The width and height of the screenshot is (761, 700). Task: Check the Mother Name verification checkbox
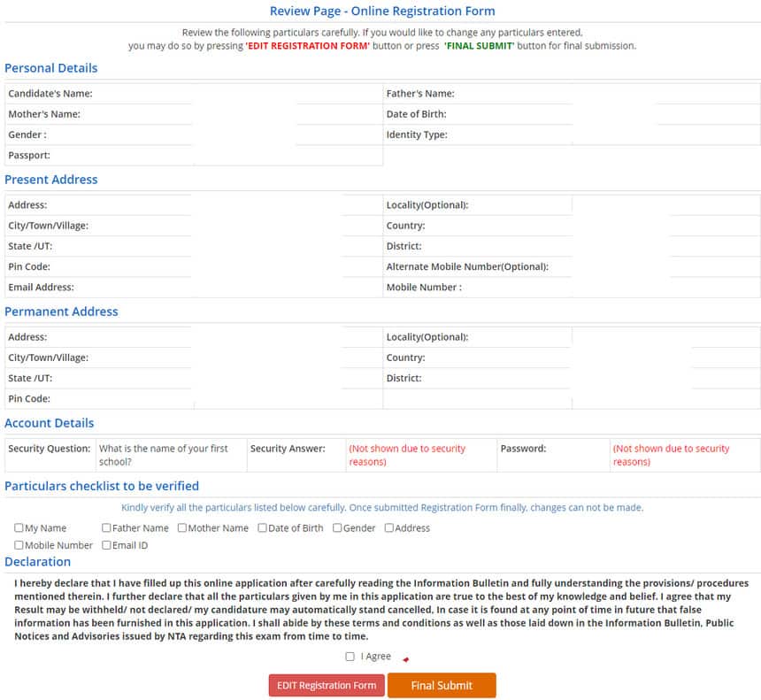tap(181, 527)
